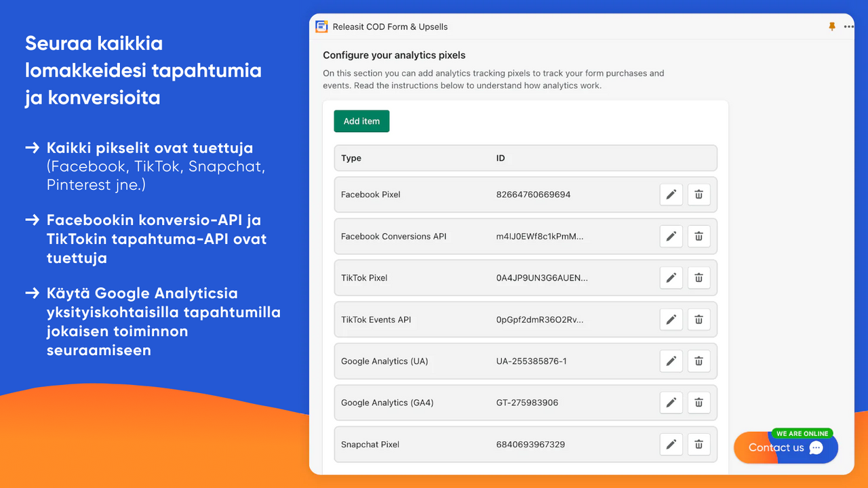Select the ID value m4lJ0EWf8c1kPmM...

540,237
